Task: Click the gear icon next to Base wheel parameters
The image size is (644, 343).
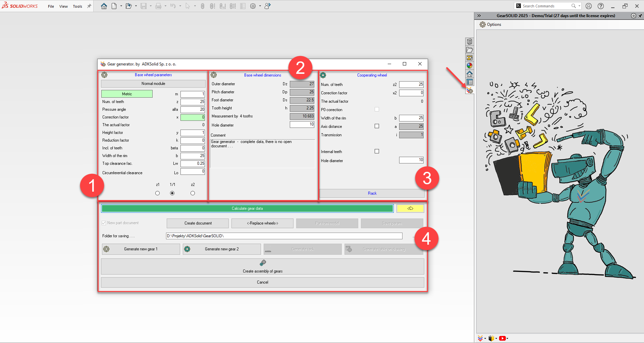Action: (x=104, y=75)
